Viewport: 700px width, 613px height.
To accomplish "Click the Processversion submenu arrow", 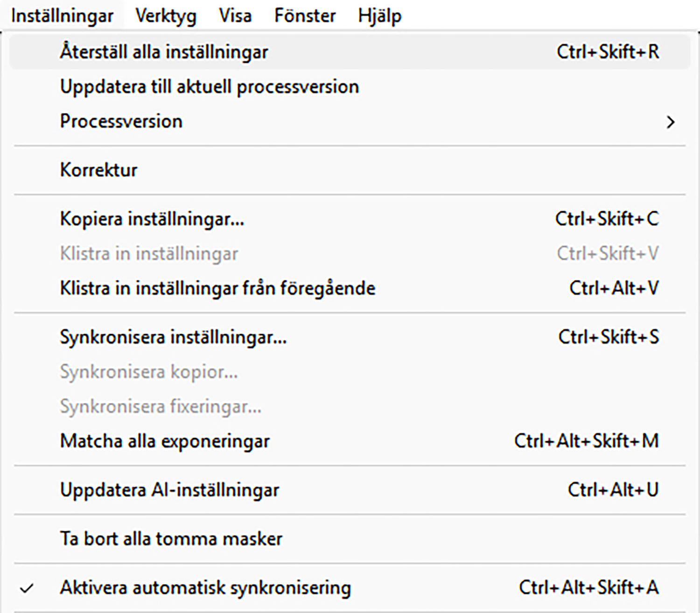I will pos(671,122).
